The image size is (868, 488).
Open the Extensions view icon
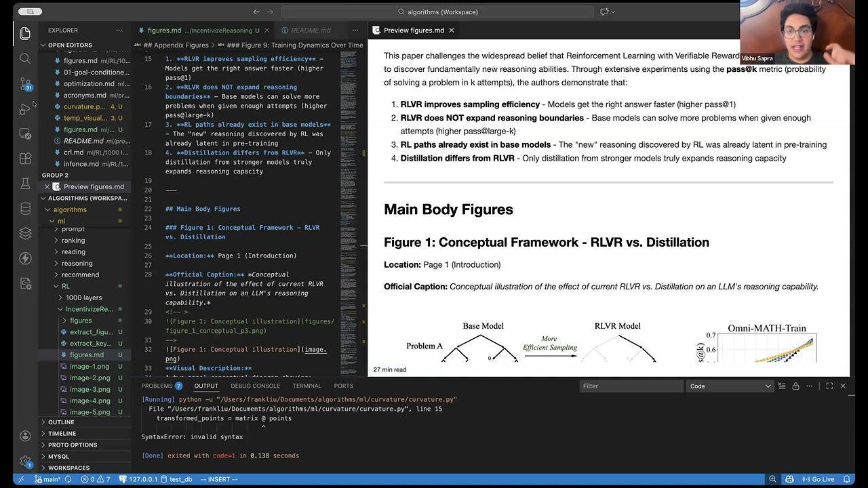25,159
